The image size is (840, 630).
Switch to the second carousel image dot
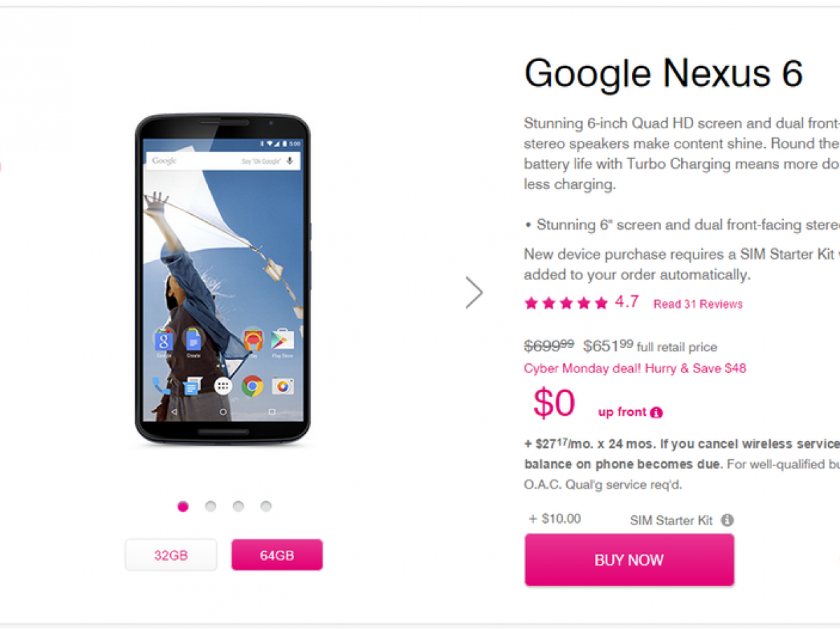[x=211, y=506]
